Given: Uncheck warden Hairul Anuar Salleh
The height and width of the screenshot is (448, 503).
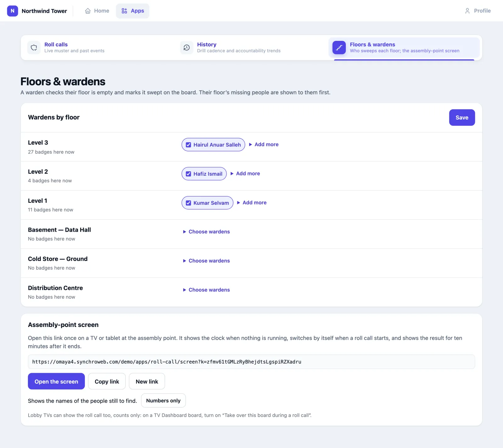Looking at the screenshot, I should point(189,145).
